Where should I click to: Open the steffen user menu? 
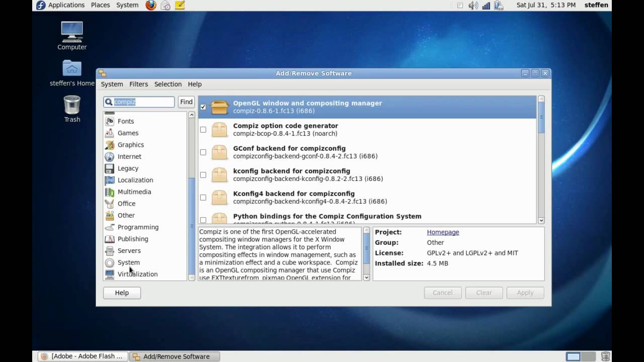(x=596, y=5)
